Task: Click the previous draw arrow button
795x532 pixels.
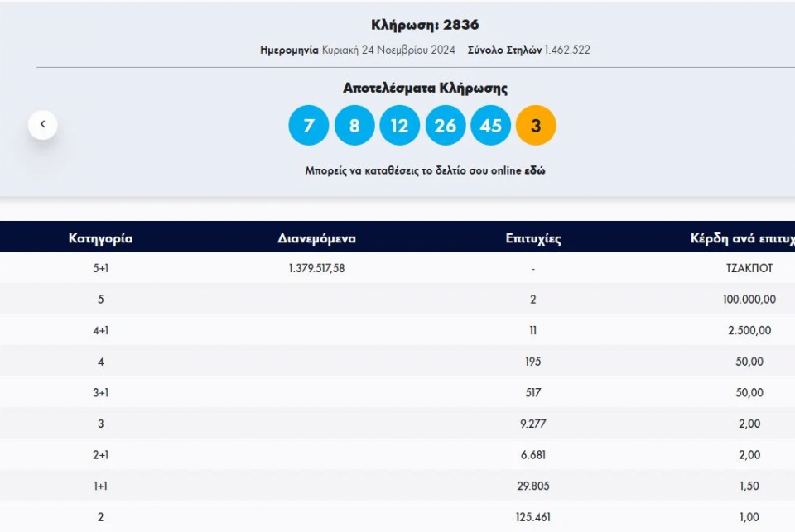Action: (x=43, y=125)
